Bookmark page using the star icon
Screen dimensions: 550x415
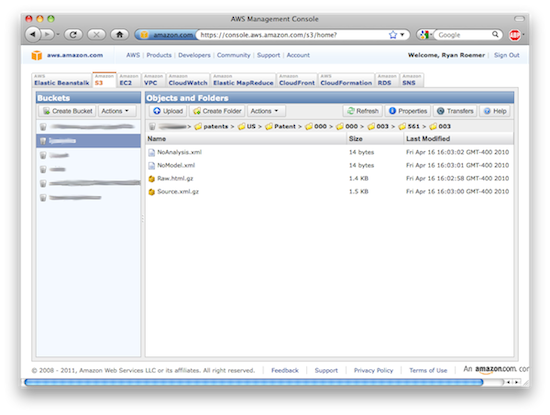click(x=393, y=35)
